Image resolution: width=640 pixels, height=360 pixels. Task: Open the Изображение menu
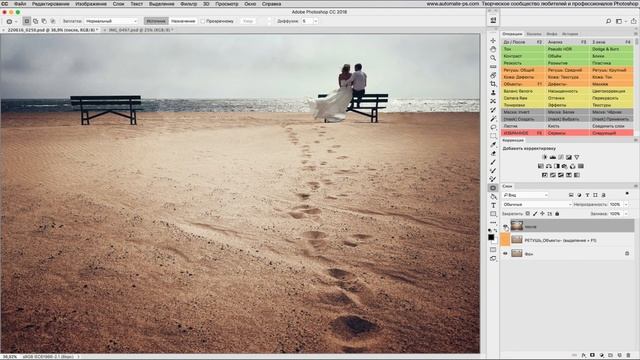coord(91,4)
